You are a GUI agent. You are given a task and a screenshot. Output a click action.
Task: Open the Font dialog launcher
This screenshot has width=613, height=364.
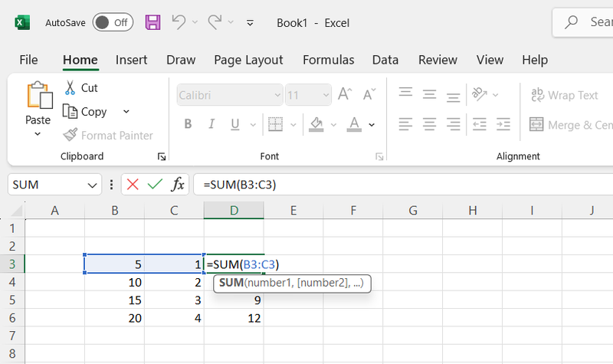click(379, 157)
